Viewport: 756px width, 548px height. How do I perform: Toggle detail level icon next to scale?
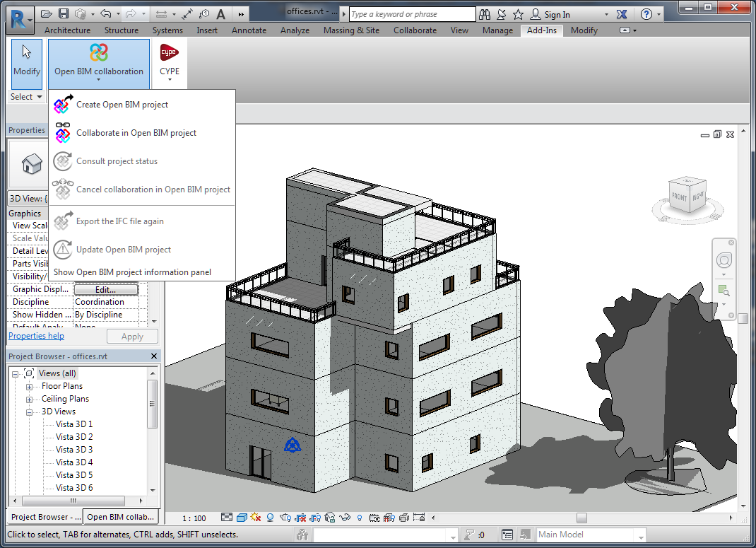pyautogui.click(x=227, y=518)
